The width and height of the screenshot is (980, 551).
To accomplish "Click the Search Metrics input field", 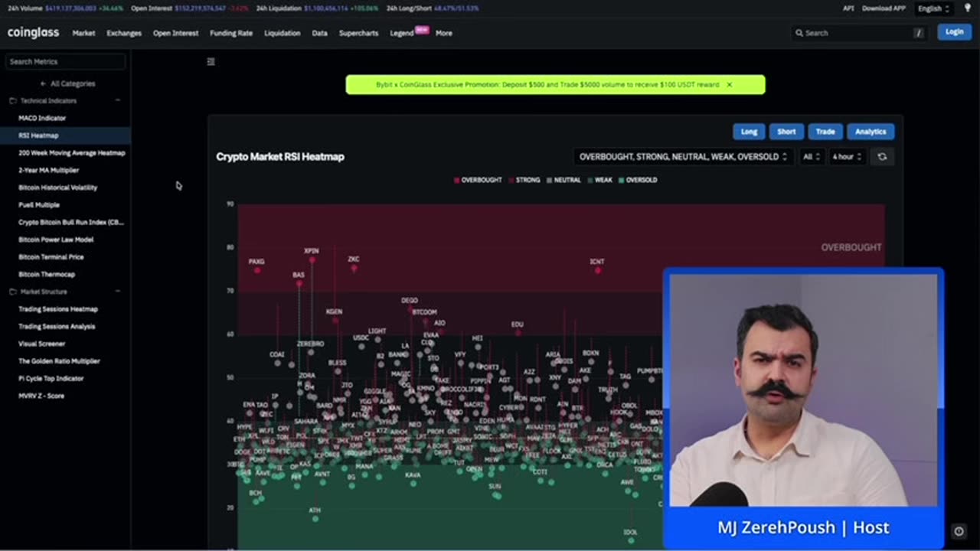I will click(x=65, y=61).
